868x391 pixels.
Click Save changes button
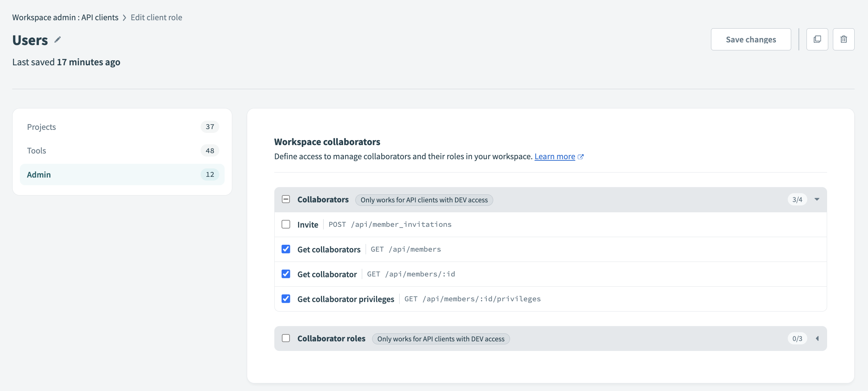point(751,39)
